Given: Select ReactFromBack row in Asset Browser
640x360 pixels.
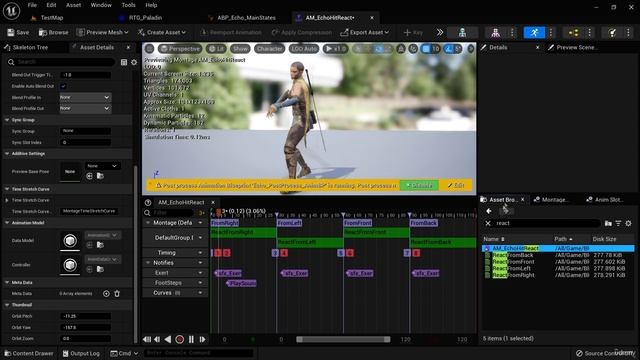Looking at the screenshot, I should point(559,255).
